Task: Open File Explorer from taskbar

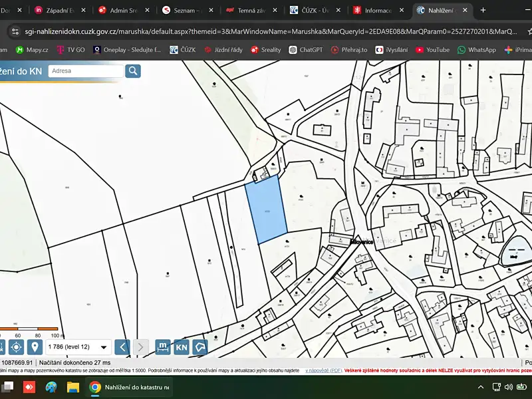Action: point(73,387)
